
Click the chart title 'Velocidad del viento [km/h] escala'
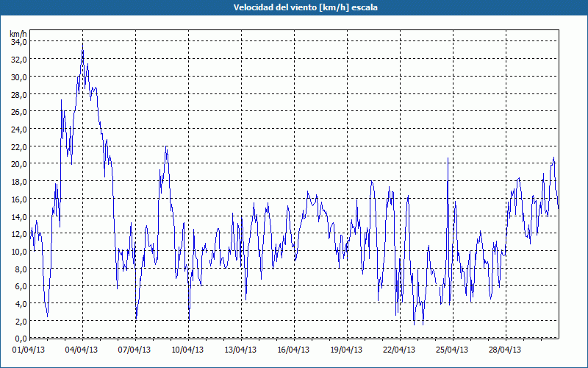click(x=305, y=7)
